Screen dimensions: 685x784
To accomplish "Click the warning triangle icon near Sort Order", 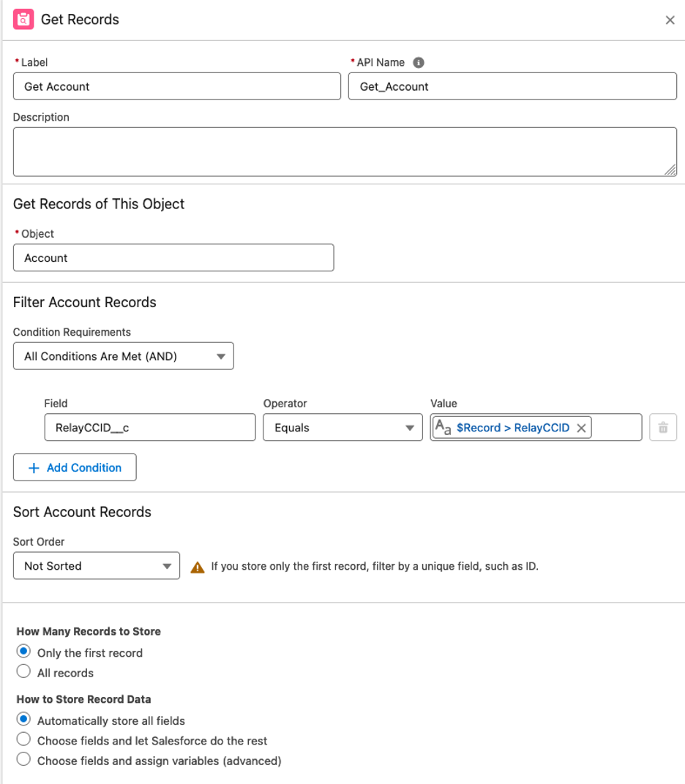I will pos(198,567).
